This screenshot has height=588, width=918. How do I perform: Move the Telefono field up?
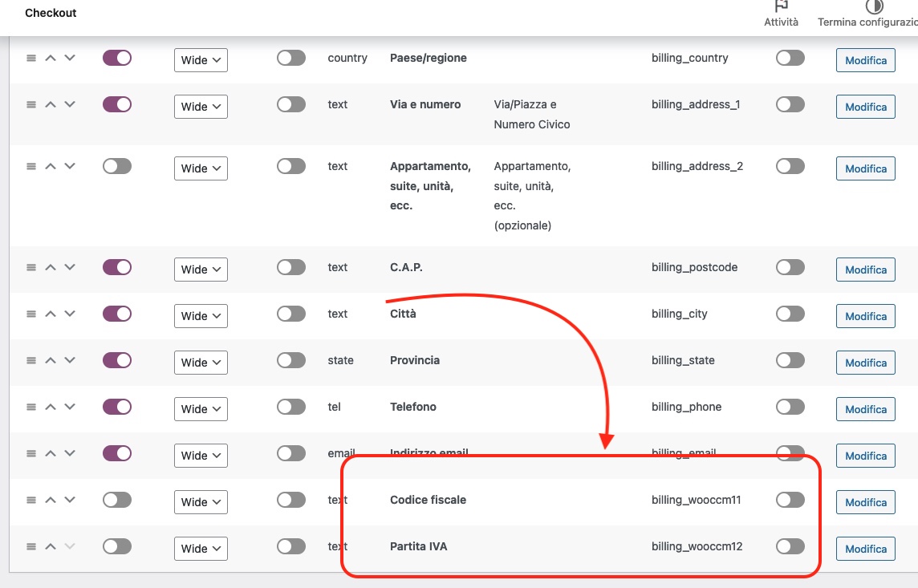51,408
